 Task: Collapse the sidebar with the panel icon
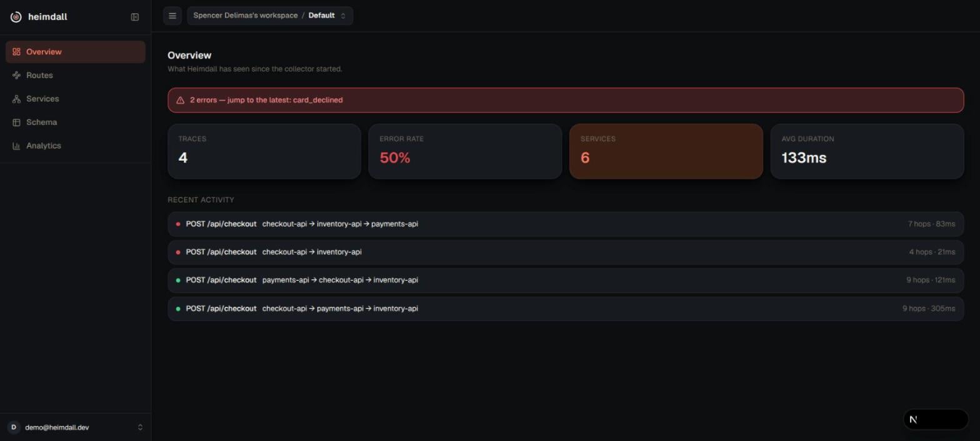(134, 17)
